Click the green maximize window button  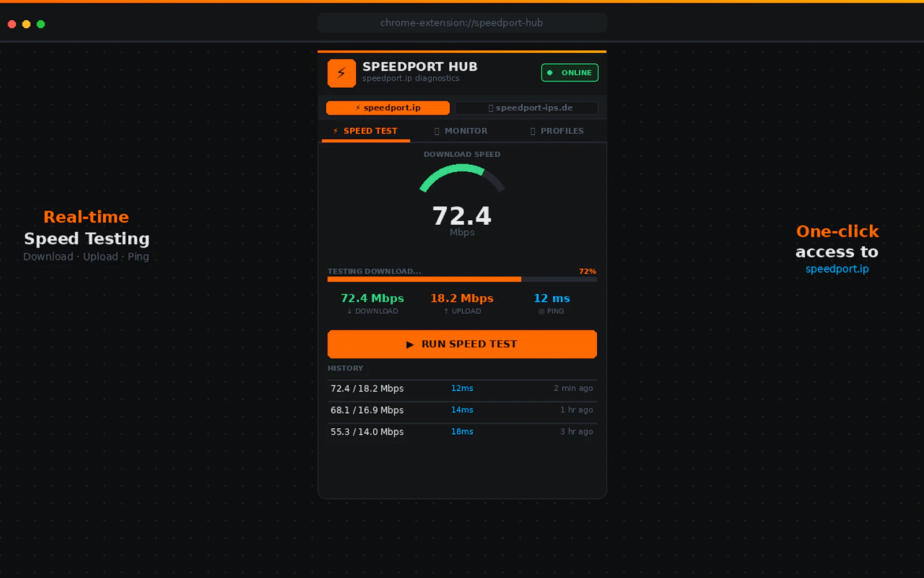[x=41, y=24]
